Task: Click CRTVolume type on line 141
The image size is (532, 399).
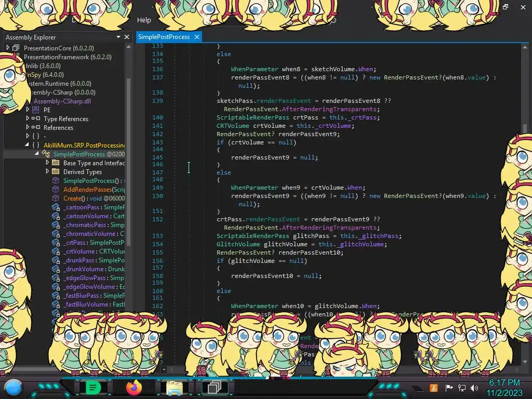Action: [233, 126]
